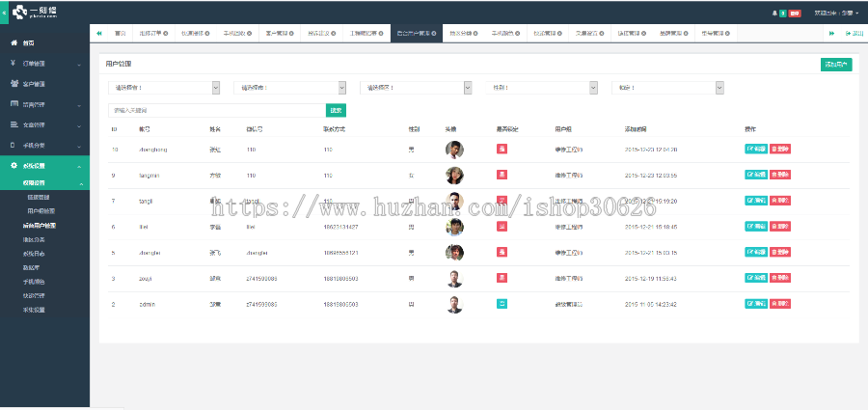Edit the fangmin user row

point(756,175)
